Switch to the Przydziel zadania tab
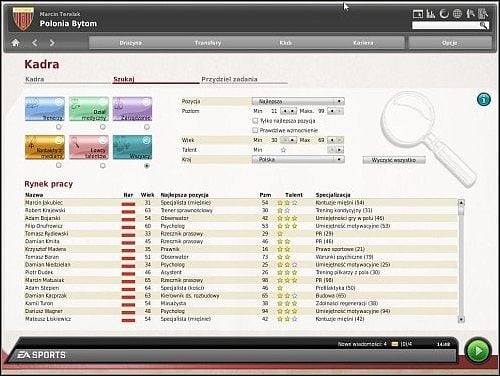500x376 pixels. (229, 79)
